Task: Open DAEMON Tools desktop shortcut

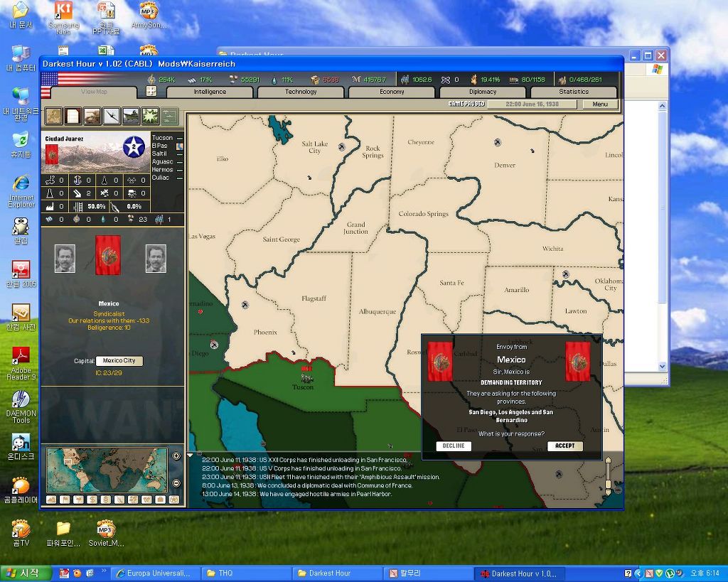Action: [21, 406]
